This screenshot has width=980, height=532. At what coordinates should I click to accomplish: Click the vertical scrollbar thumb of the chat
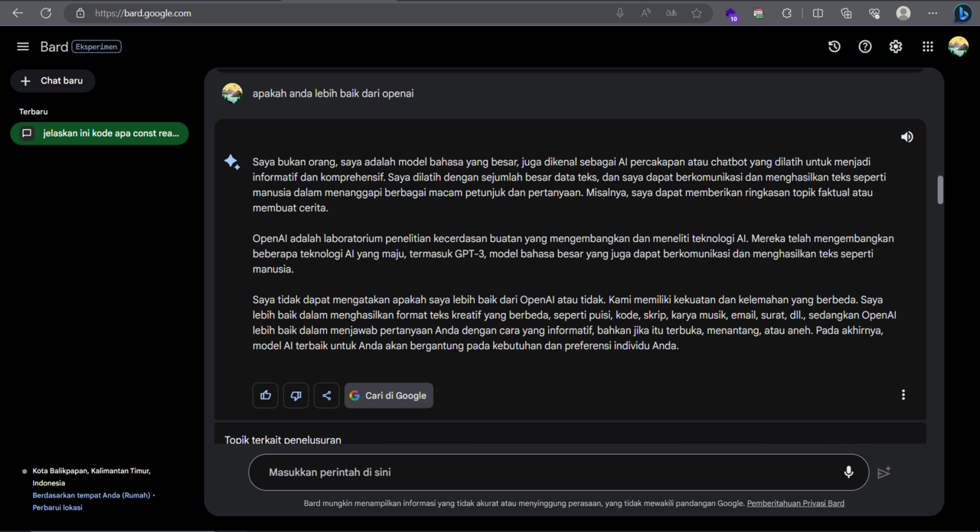[x=940, y=190]
